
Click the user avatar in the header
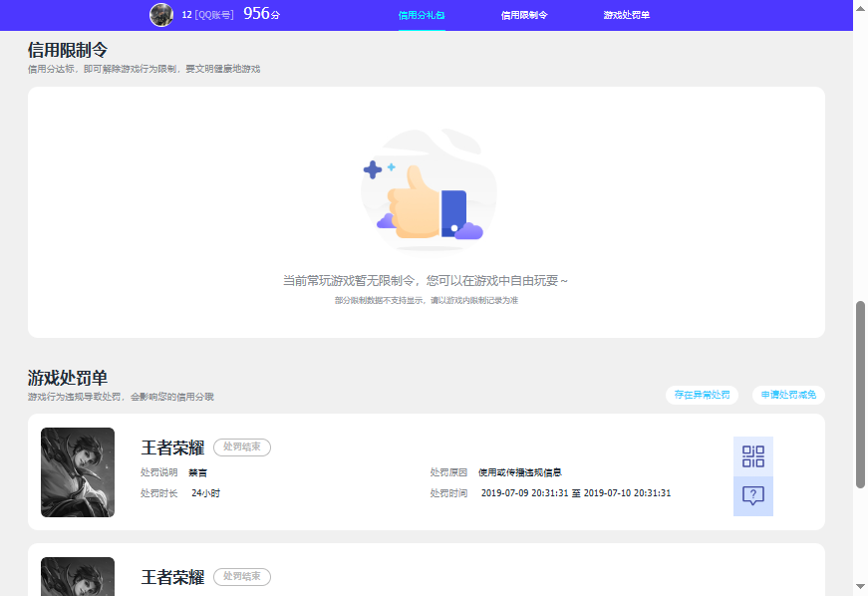161,15
